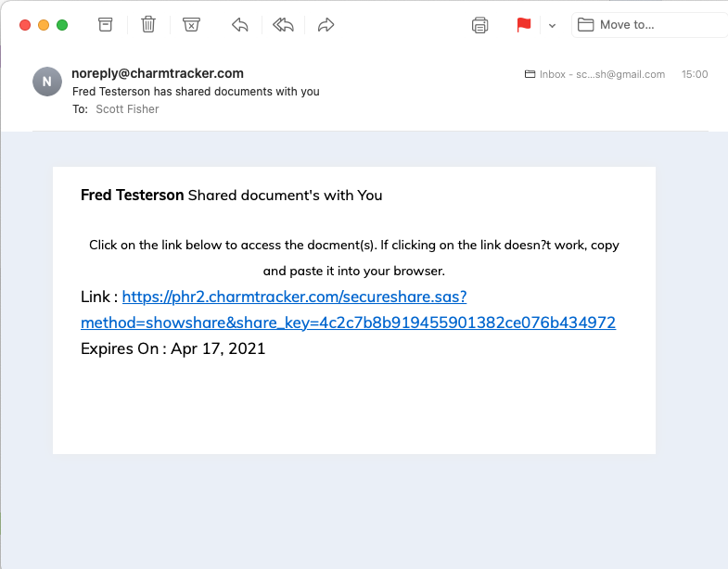Close the message window

25,25
